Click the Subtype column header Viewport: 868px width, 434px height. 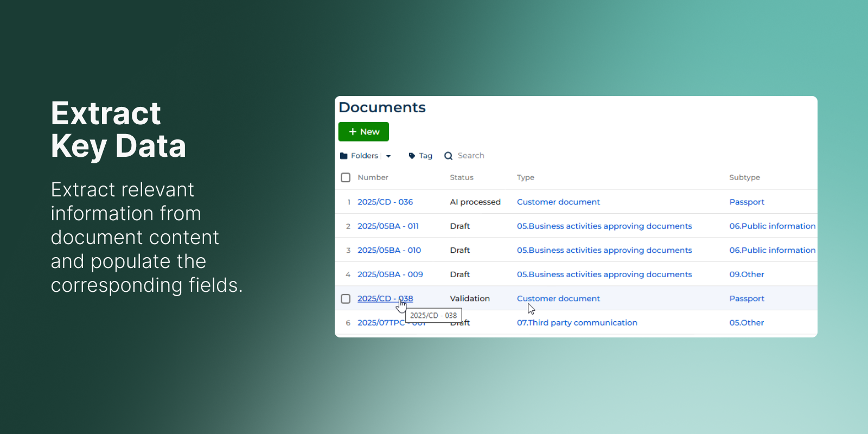744,177
